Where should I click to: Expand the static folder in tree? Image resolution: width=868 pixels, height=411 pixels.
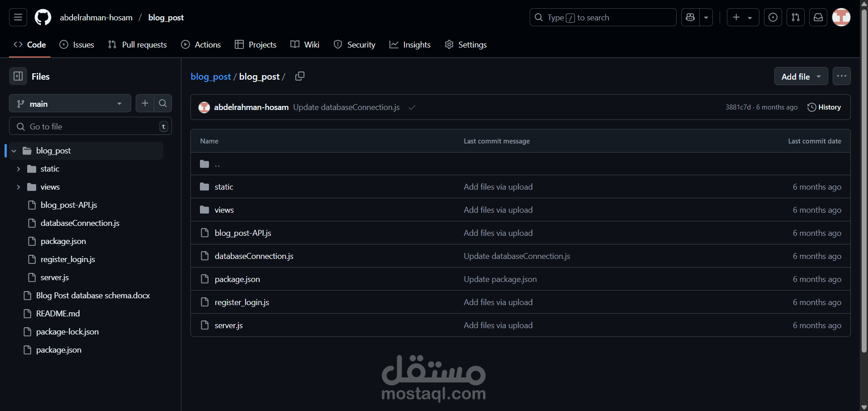point(19,169)
